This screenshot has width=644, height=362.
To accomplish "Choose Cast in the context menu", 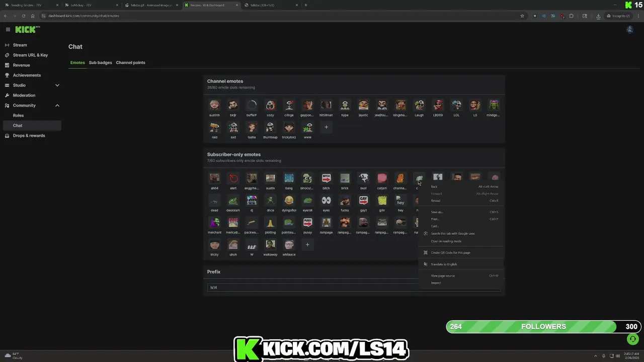I will 461,226.
